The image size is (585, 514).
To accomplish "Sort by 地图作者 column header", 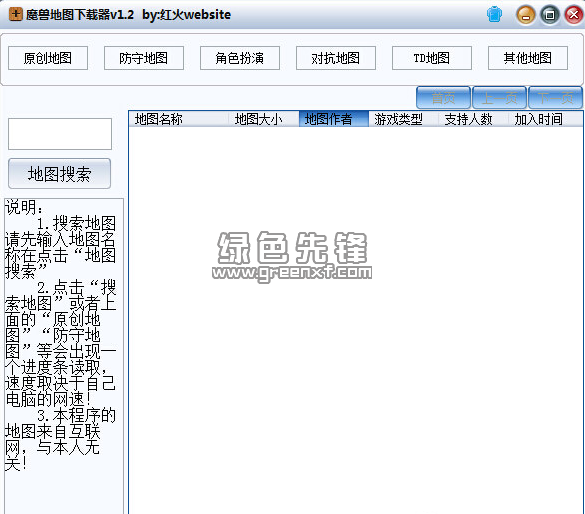I will click(x=334, y=119).
